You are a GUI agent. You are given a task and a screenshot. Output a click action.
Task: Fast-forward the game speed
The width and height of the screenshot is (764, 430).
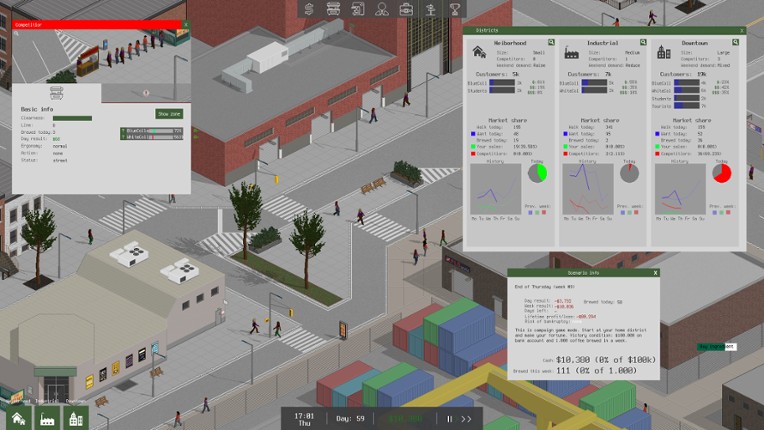pyautogui.click(x=466, y=419)
